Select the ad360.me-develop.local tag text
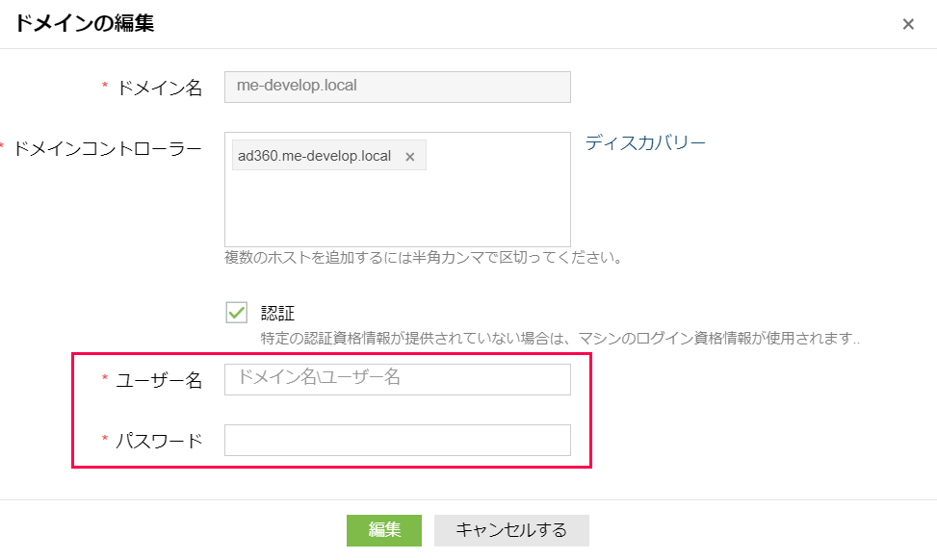The image size is (937, 560). click(x=314, y=156)
